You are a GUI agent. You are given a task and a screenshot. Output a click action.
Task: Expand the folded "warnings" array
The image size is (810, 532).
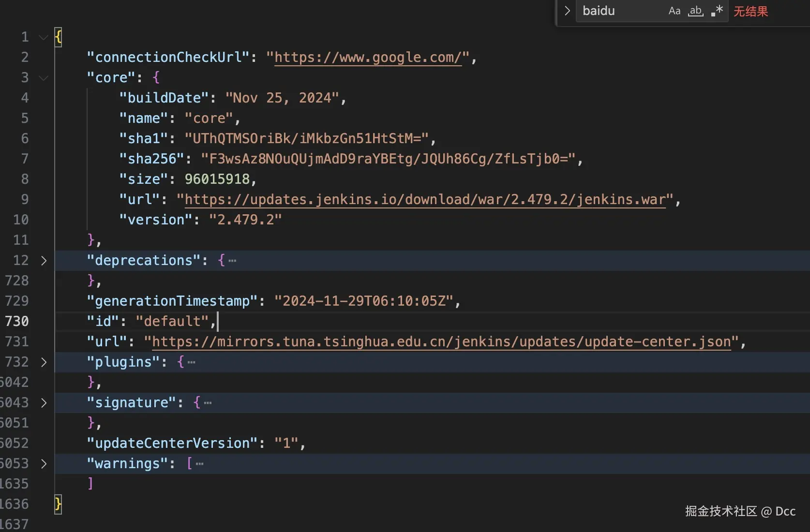pos(44,464)
